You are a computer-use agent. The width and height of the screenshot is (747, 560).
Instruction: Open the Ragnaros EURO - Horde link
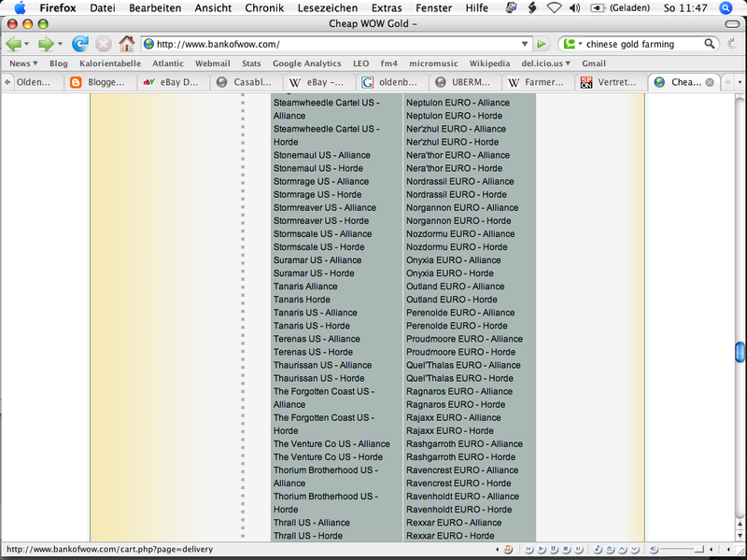[x=456, y=404]
